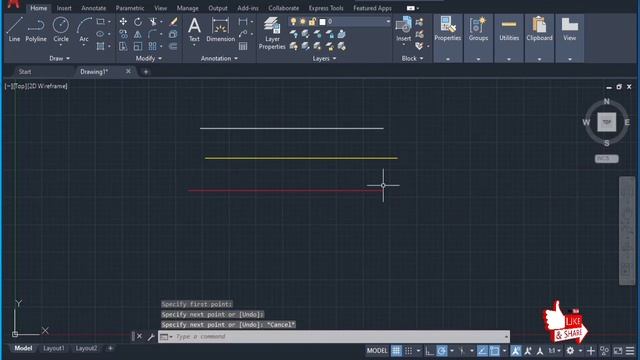Image resolution: width=640 pixels, height=360 pixels.
Task: Insert a Table from Annotation panel
Action: (x=243, y=46)
